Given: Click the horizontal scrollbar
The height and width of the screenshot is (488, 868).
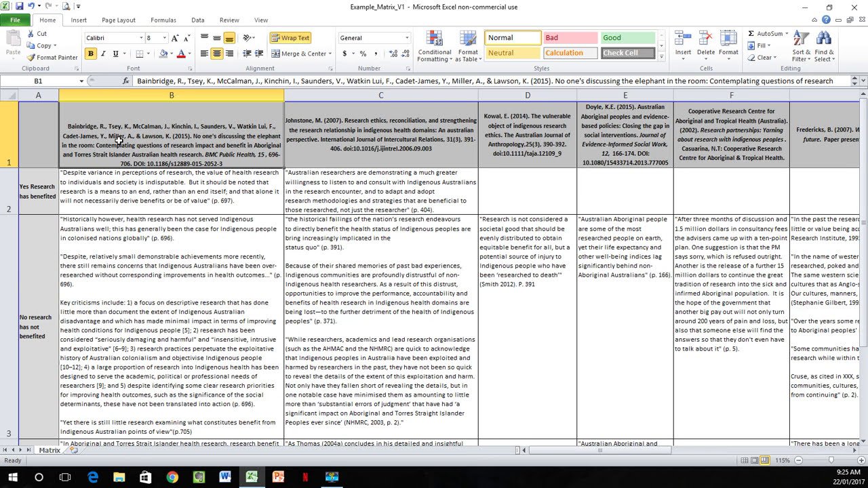Looking at the screenshot, I should click(599, 450).
